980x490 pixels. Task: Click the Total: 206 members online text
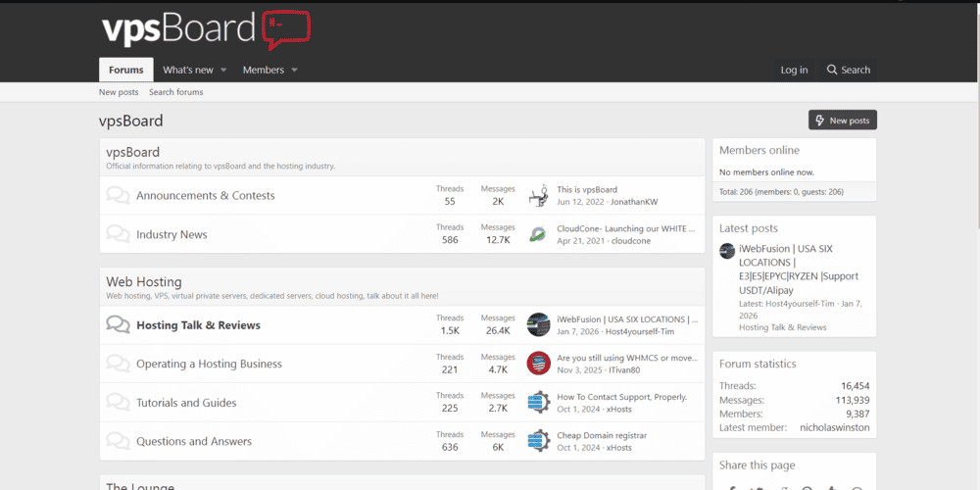pyautogui.click(x=781, y=192)
